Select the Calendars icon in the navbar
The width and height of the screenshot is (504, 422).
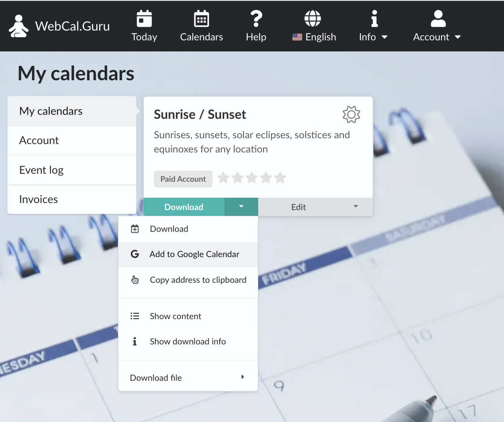(201, 19)
